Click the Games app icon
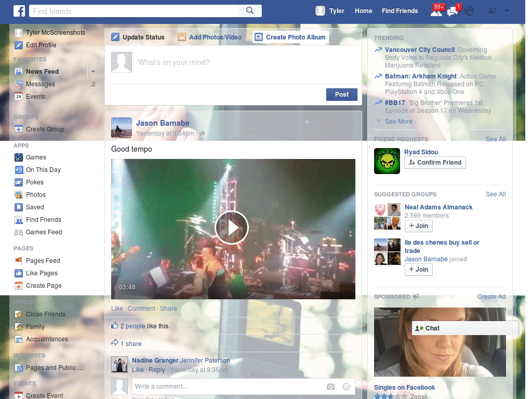532x399 pixels. (19, 157)
